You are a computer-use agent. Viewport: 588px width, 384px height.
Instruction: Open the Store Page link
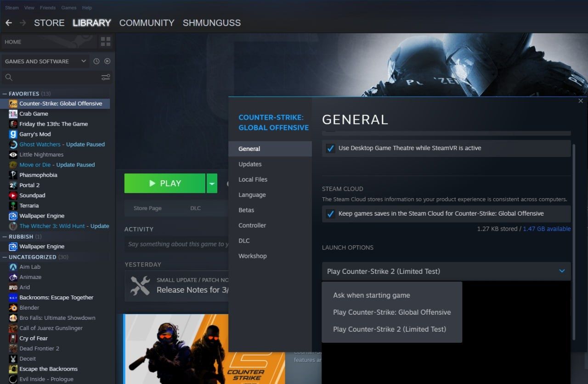147,208
